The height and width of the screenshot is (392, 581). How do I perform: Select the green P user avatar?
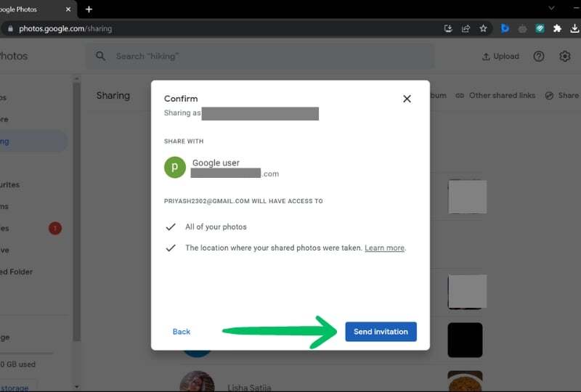tap(175, 168)
